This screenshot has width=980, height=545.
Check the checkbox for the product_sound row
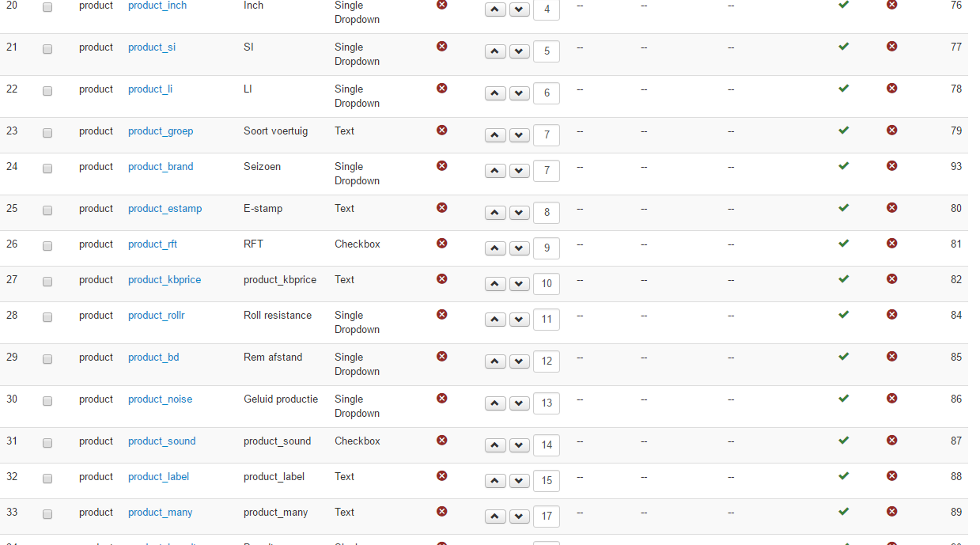[x=47, y=443]
